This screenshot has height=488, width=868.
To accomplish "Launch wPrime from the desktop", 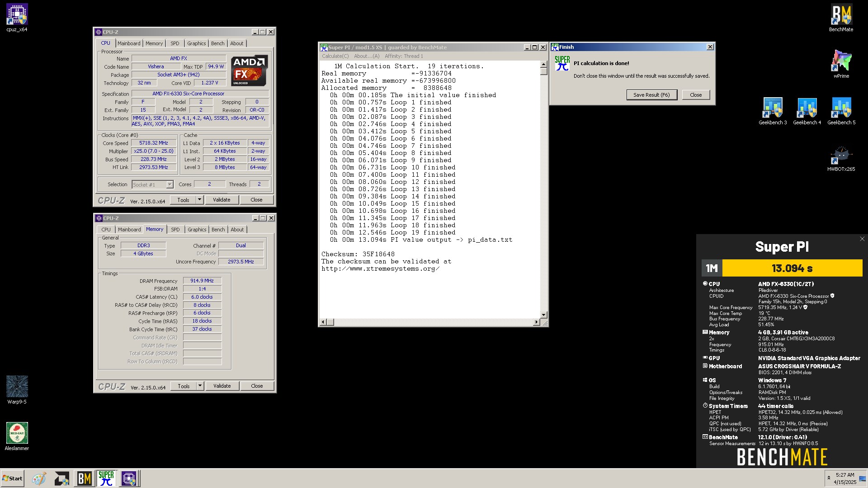I will click(x=841, y=64).
